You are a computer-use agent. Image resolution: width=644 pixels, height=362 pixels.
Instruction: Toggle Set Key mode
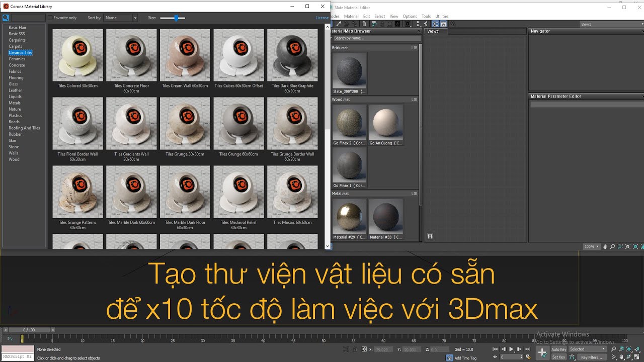point(559,357)
